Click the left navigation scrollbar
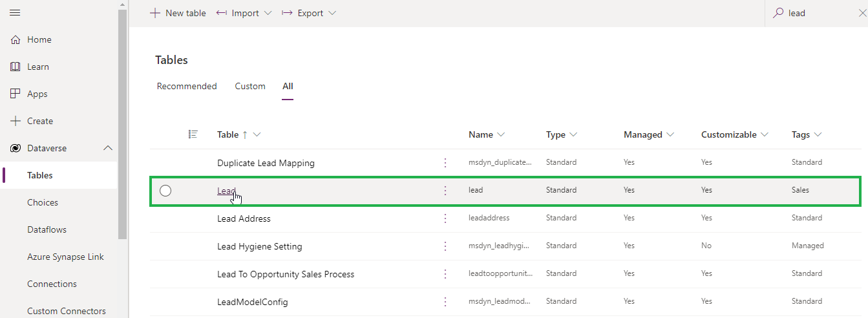This screenshot has width=868, height=318. 123,129
